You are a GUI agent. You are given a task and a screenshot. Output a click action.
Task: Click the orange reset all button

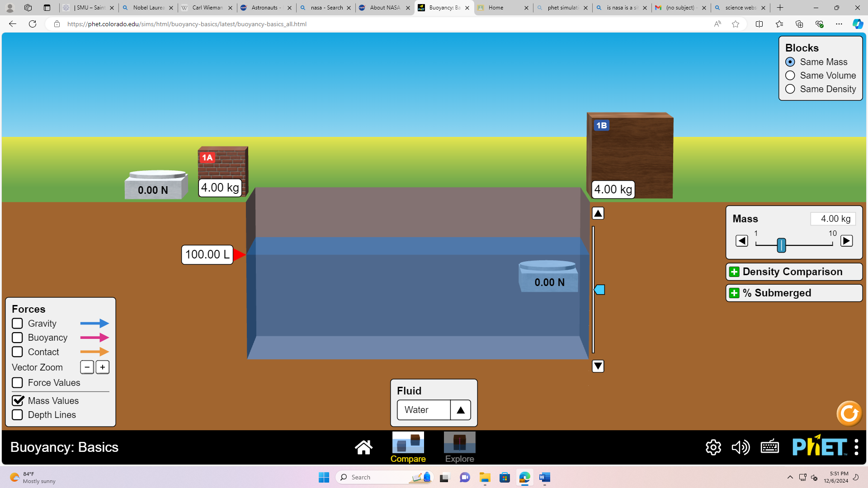[849, 413]
